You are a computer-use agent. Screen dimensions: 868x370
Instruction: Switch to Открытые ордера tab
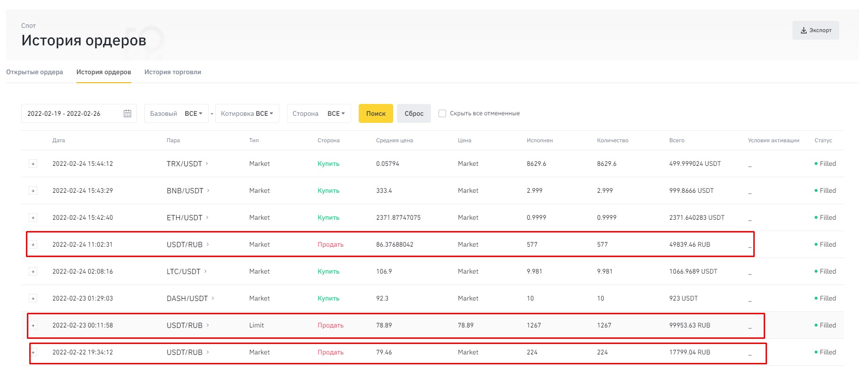(x=34, y=72)
